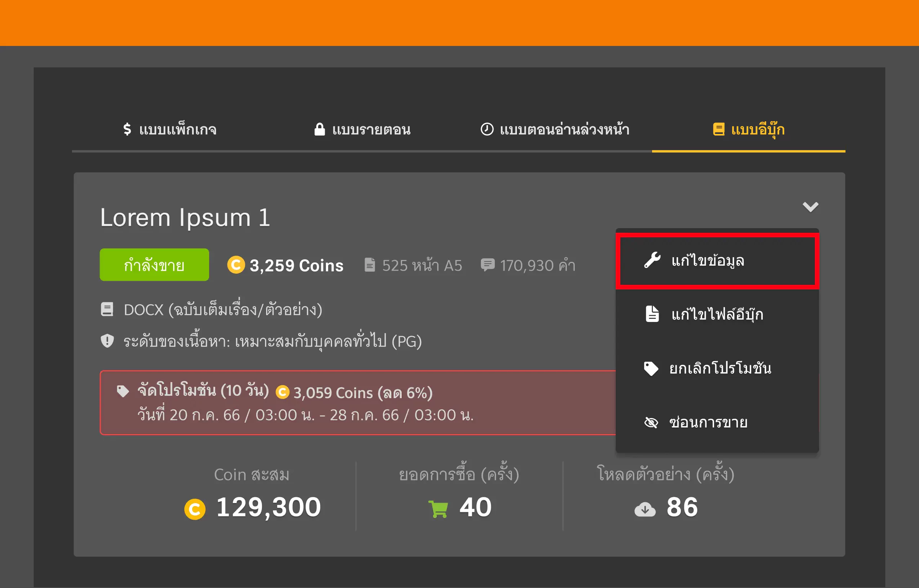Click ซ่อนการขาย menu option
Screen dimensions: 919x588
tap(717, 422)
